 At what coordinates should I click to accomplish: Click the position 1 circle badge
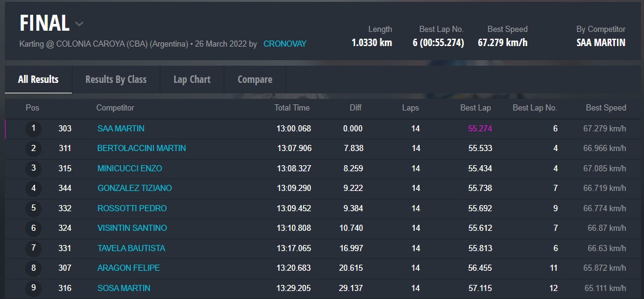(x=34, y=129)
